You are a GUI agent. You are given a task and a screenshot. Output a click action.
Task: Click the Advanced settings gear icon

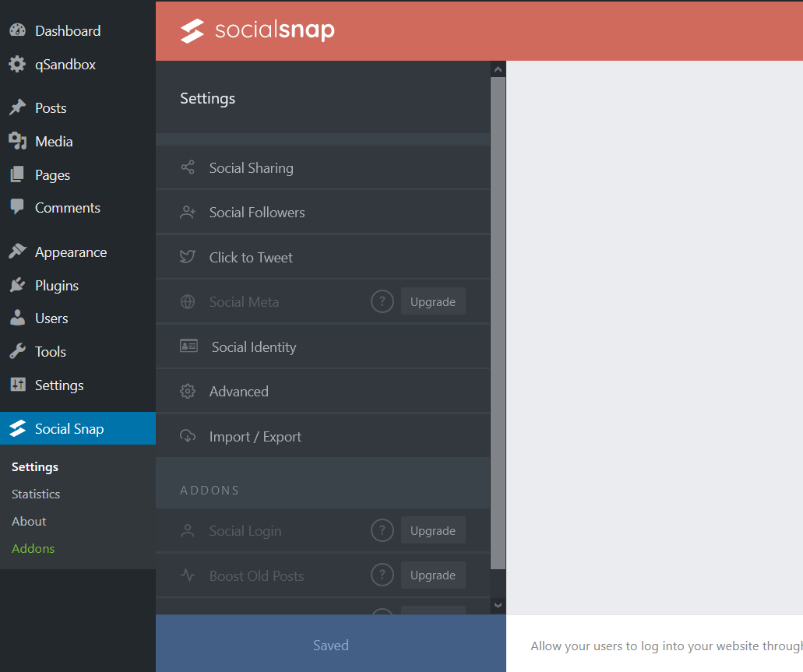pyautogui.click(x=187, y=391)
